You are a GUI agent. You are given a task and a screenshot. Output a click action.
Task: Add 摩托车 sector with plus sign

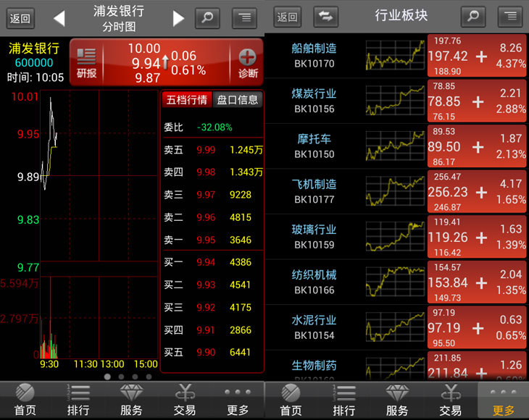pyautogui.click(x=478, y=147)
